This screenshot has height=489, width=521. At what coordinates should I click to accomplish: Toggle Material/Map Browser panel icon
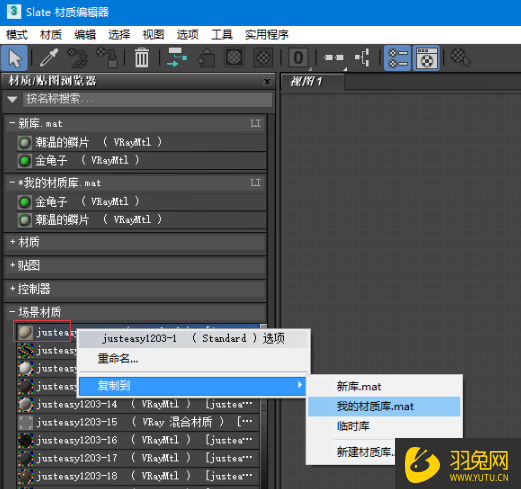tap(398, 58)
